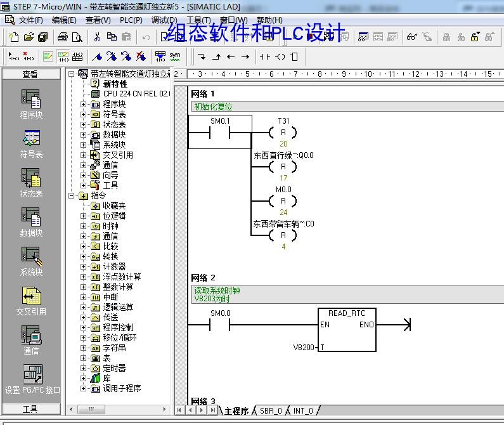This screenshot has height=425, width=504.
Task: Click the Paste icon in toolbar
Action: coord(127,37)
